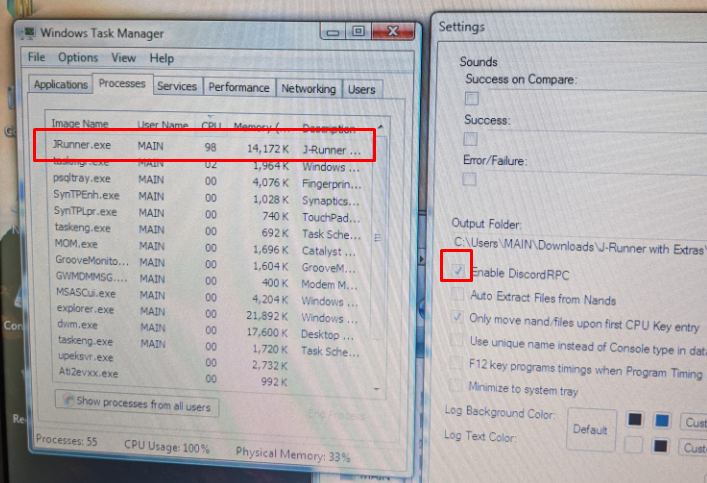Enable Auto Extract Files from Nands
The width and height of the screenshot is (707, 483).
coord(458,294)
